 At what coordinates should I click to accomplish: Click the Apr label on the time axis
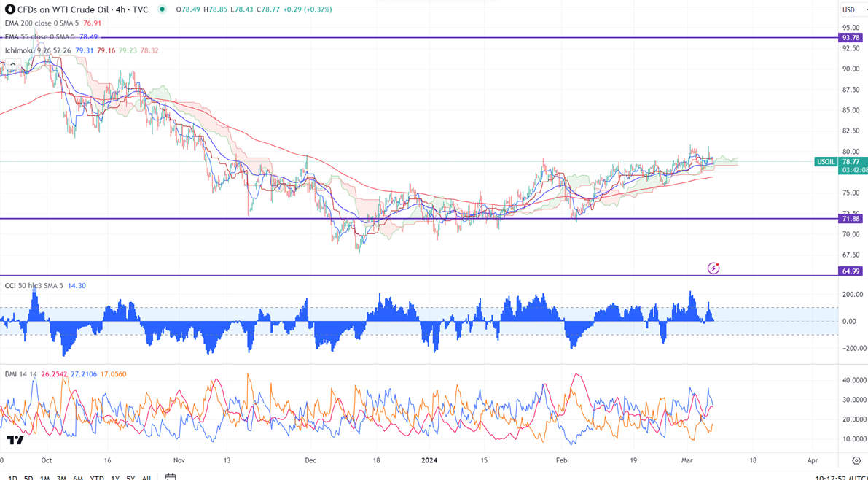813,460
